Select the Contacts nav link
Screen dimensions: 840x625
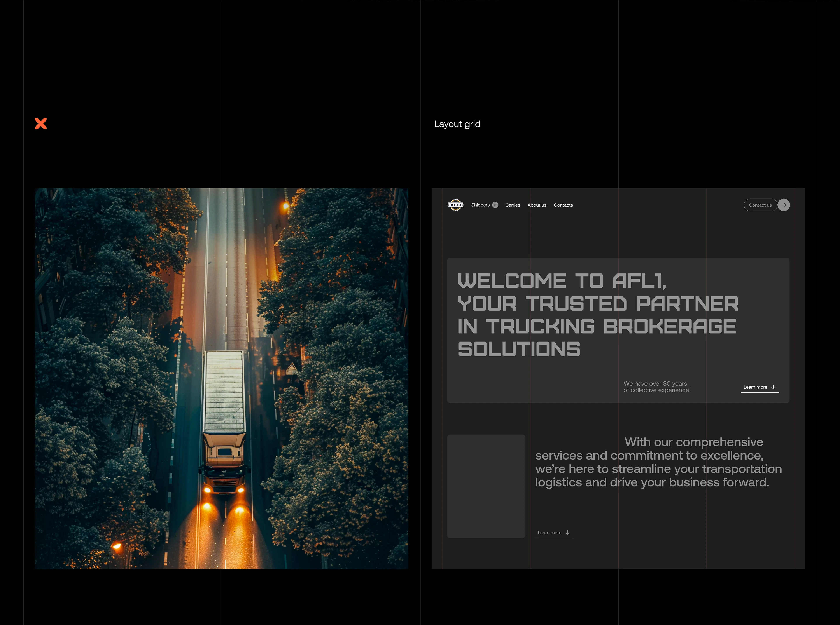click(x=563, y=205)
